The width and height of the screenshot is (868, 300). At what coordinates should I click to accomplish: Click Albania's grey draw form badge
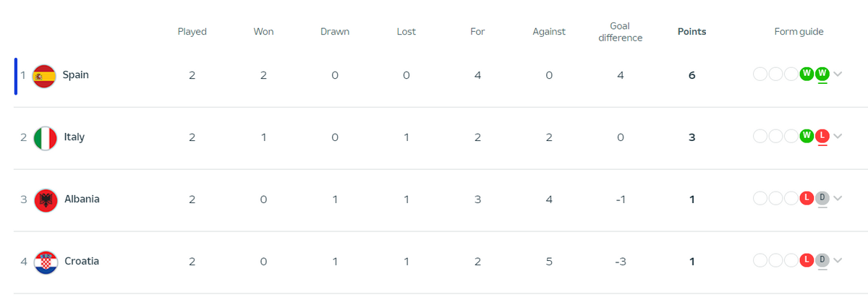pyautogui.click(x=822, y=198)
